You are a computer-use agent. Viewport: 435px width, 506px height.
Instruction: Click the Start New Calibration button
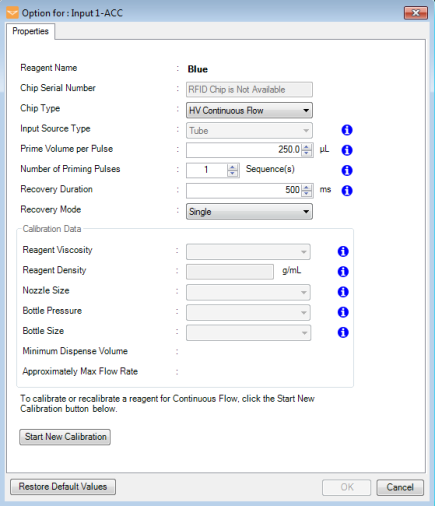coord(65,437)
